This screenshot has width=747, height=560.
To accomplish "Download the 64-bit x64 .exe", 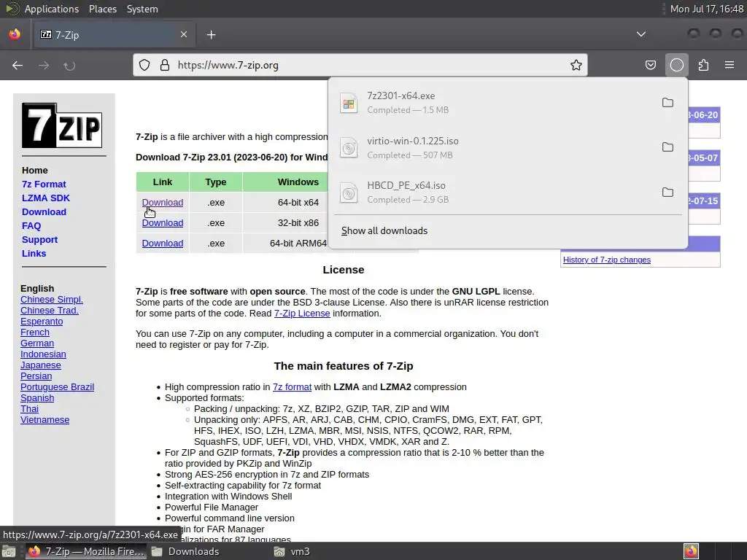I will click(163, 203).
